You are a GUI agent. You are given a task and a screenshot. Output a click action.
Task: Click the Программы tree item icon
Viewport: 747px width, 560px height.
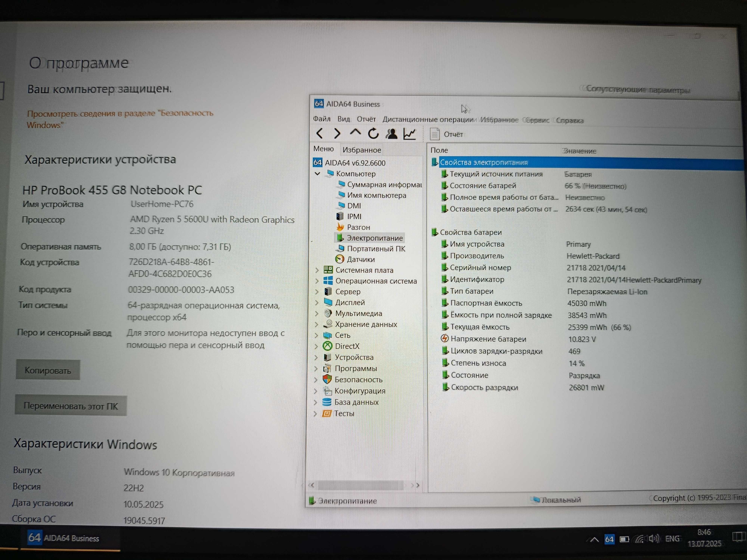[327, 368]
